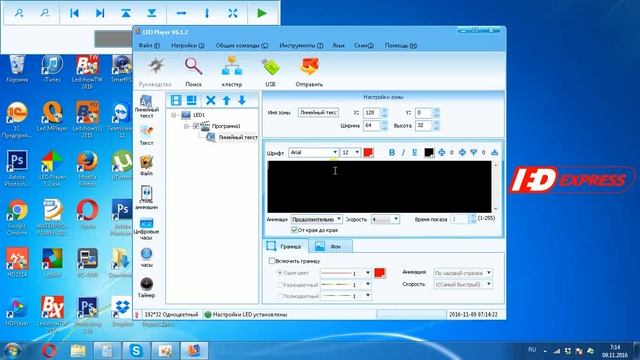Click the rightmost icon in font toolbar

495,152
